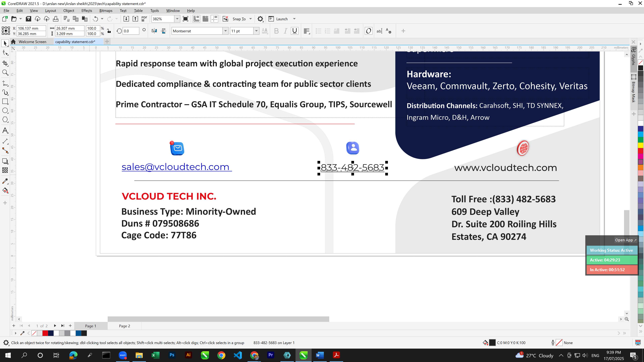Select the Color Eyedropper tool
The height and width of the screenshot is (362, 644).
coord(5,181)
